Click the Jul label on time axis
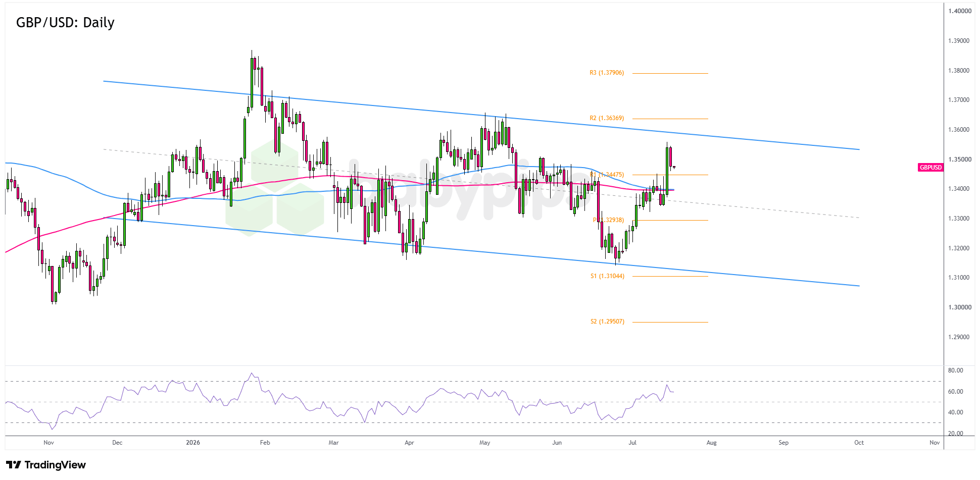The width and height of the screenshot is (980, 480). [632, 443]
